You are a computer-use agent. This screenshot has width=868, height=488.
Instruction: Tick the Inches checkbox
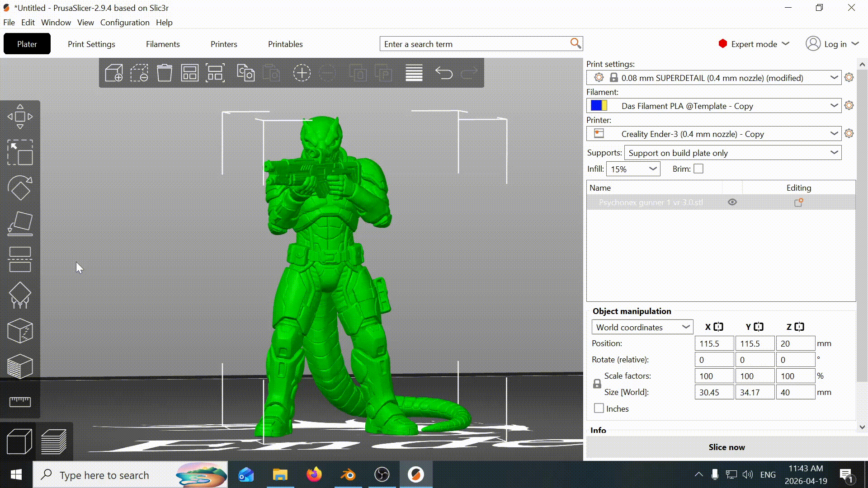pos(599,408)
